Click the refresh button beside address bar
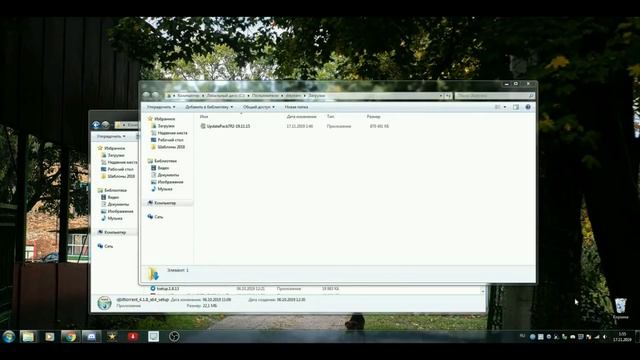Screen dimensions: 640x360 (x=449, y=96)
